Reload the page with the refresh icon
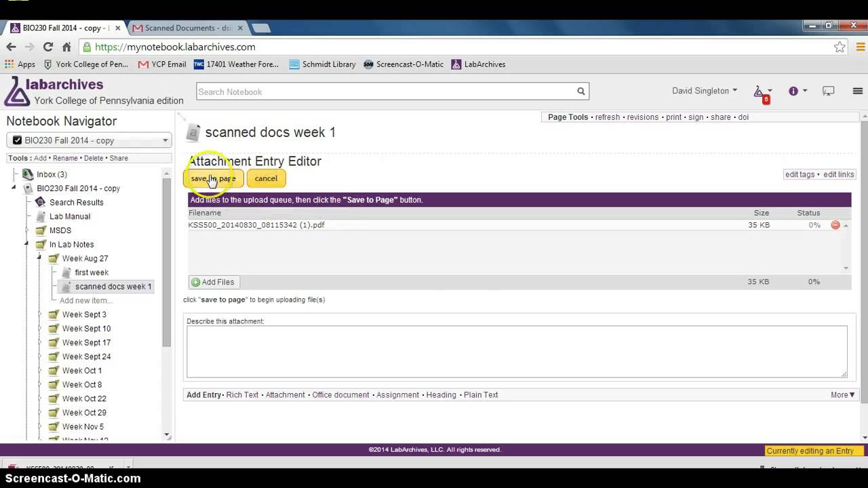 click(47, 47)
